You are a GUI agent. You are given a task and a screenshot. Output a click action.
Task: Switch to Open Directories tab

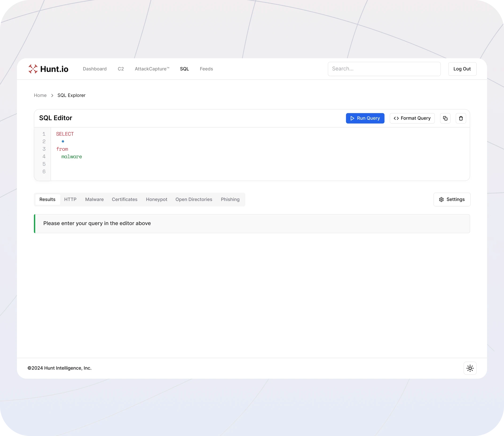(x=194, y=199)
